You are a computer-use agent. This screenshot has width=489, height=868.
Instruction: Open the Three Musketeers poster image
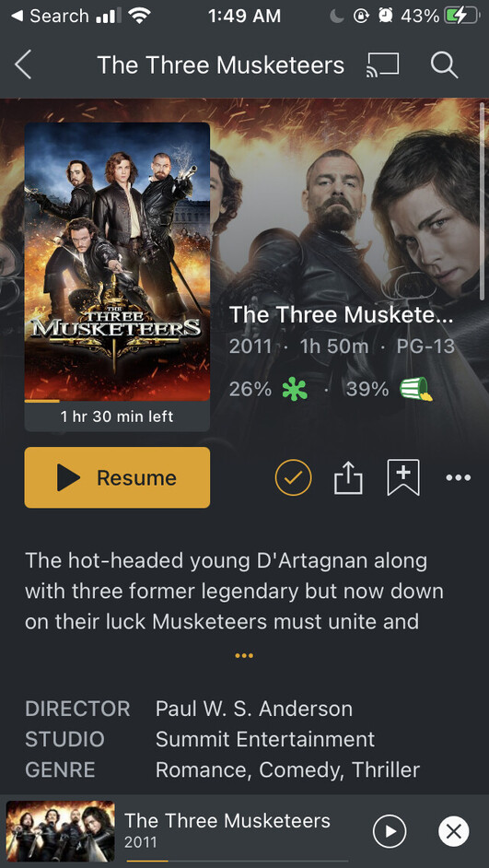(117, 262)
